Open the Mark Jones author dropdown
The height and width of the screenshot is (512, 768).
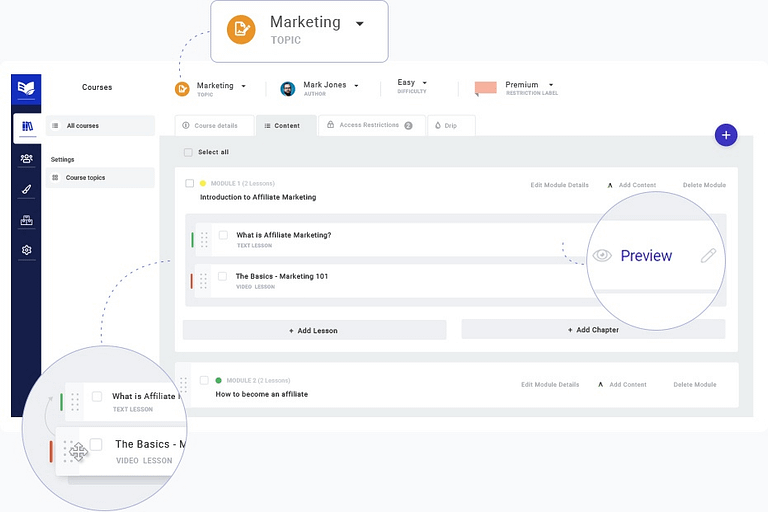point(356,86)
